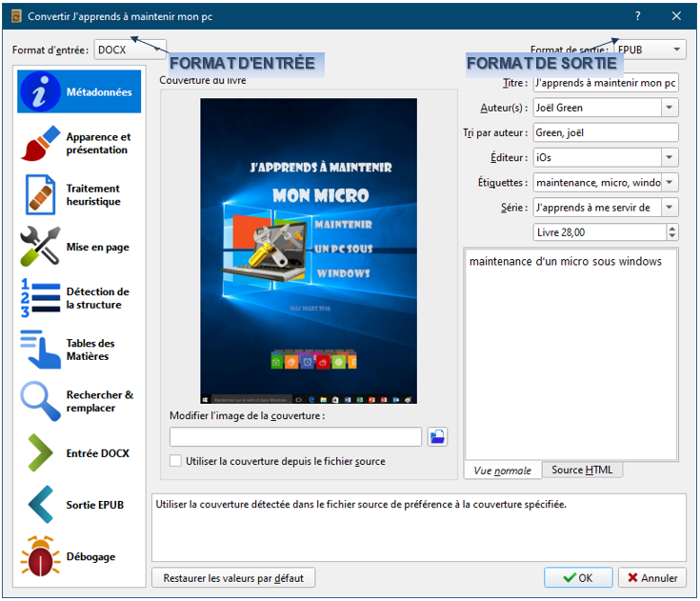
Task: Open the Rechercher & remplacer magnifier icon
Action: coord(40,401)
